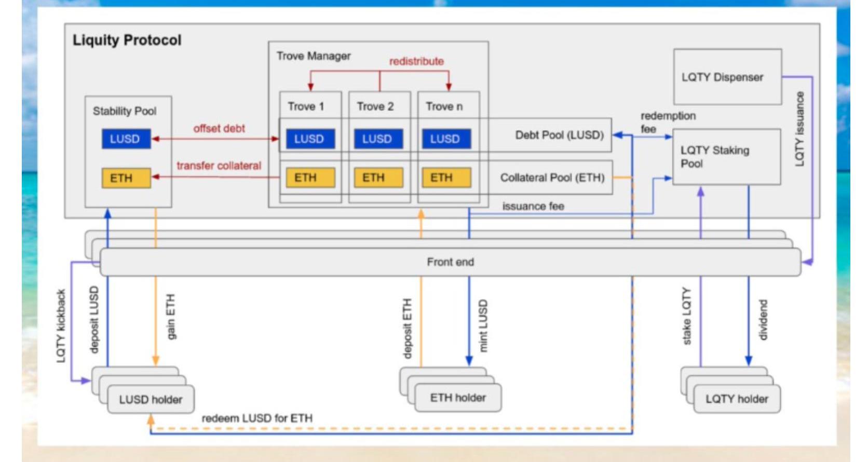
Task: Select the ETH block under Trove 2
Action: (x=377, y=178)
